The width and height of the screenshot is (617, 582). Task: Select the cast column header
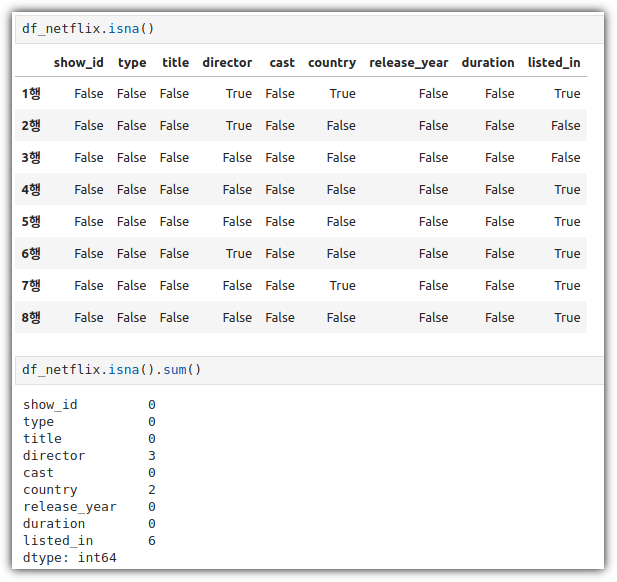[282, 63]
